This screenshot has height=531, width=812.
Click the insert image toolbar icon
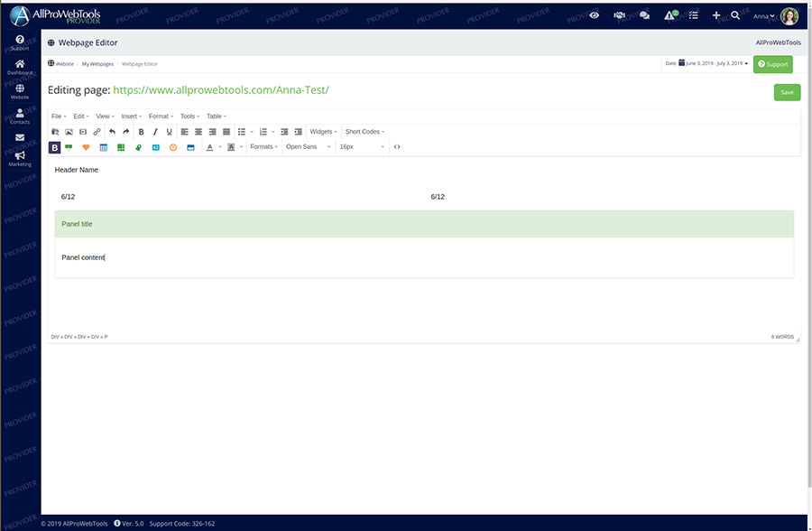69,132
